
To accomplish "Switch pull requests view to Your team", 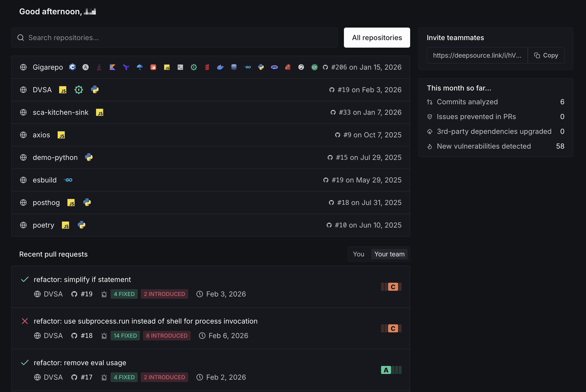I will (x=389, y=254).
